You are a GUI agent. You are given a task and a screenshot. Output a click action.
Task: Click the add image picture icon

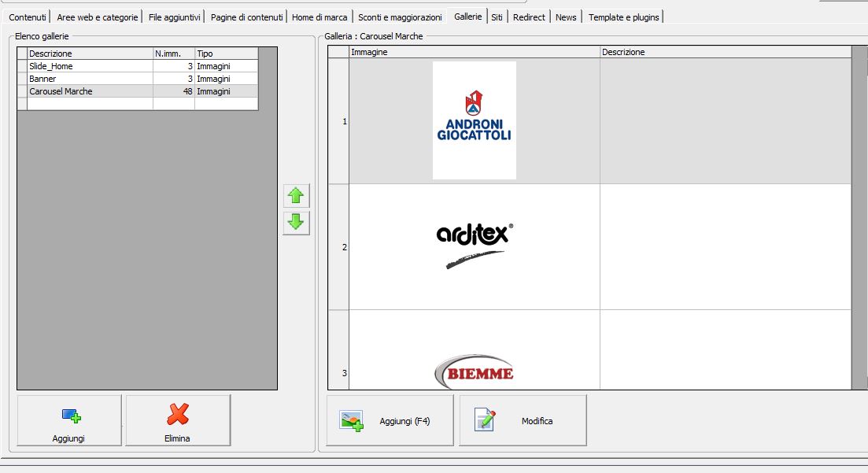pyautogui.click(x=352, y=421)
